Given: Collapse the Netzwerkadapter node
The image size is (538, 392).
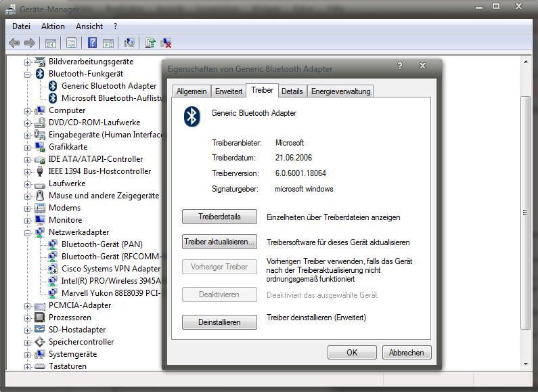Looking at the screenshot, I should coord(27,233).
